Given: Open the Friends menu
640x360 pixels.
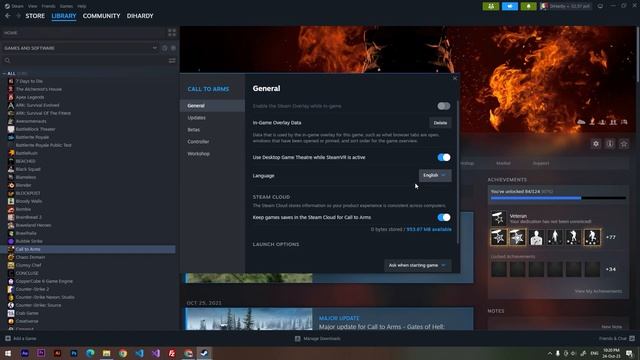Looking at the screenshot, I should coord(48,6).
